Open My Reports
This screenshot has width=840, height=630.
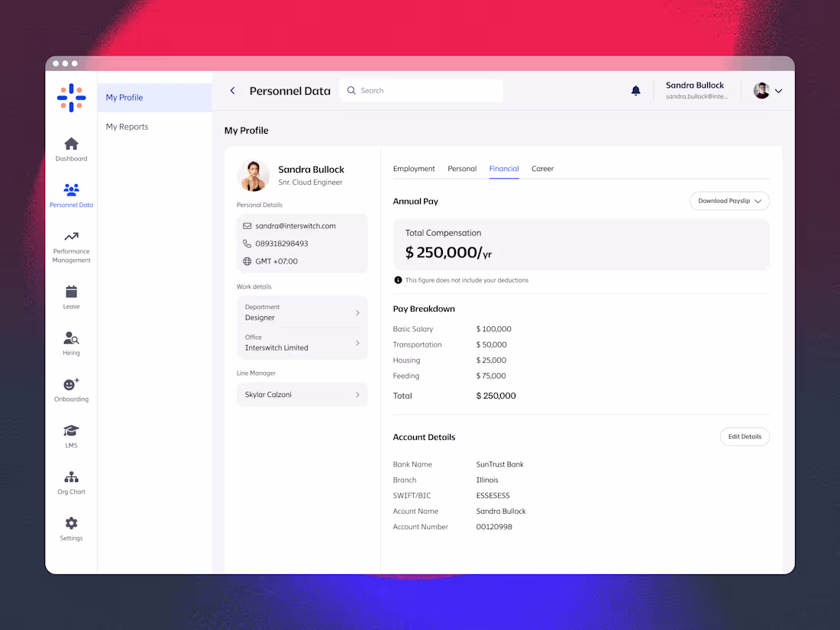tap(127, 126)
